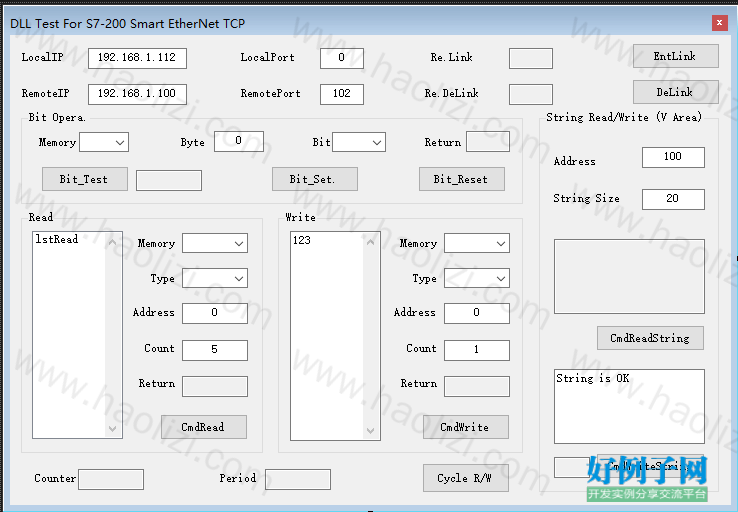Click the Bit Opera. Return box
The height and width of the screenshot is (512, 738).
(488, 142)
